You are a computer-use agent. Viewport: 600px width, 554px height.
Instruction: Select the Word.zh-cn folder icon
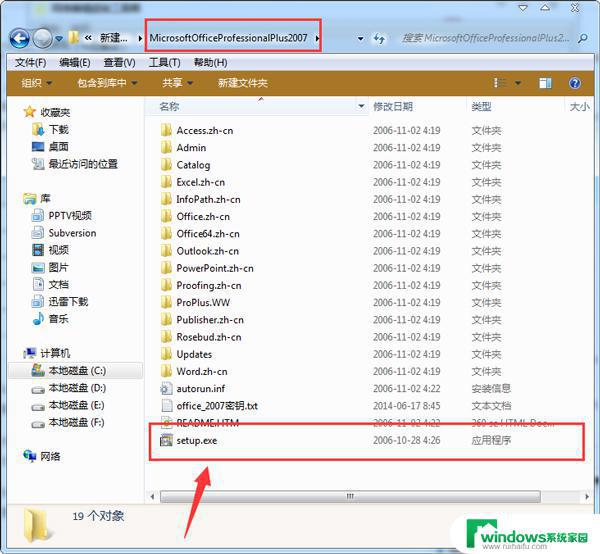coord(166,371)
